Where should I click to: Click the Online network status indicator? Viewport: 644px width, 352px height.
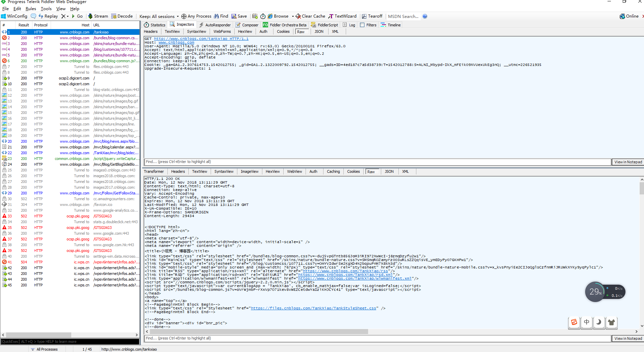[629, 16]
